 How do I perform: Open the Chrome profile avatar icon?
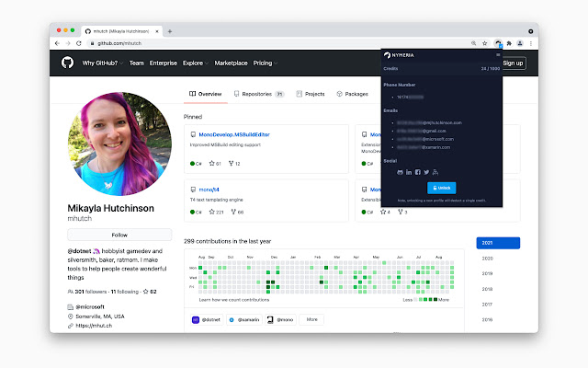[520, 43]
